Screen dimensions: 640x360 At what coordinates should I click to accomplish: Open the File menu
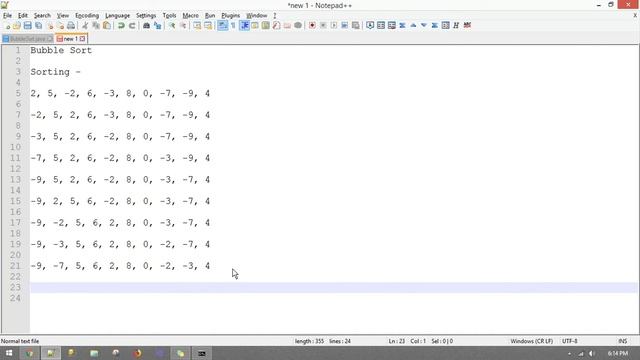click(7, 16)
